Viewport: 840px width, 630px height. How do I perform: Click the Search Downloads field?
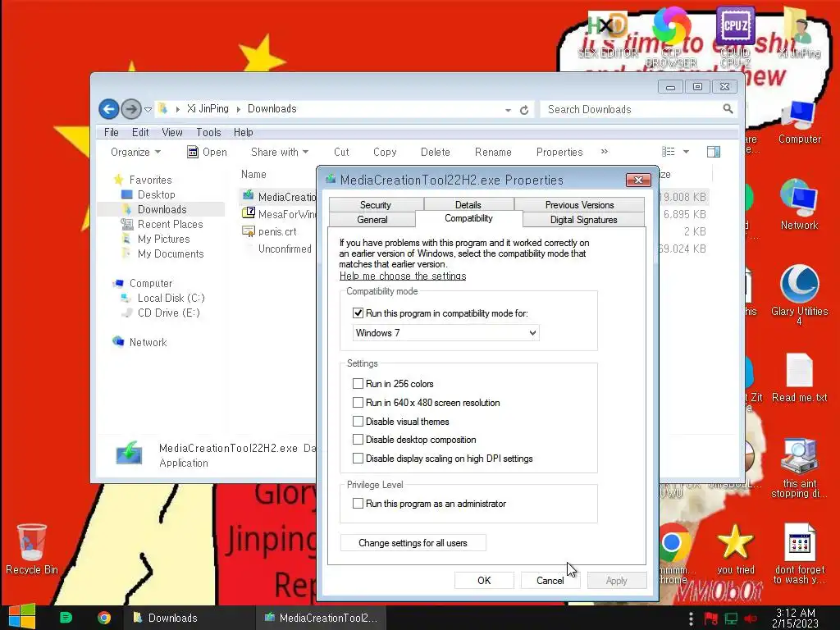click(632, 109)
